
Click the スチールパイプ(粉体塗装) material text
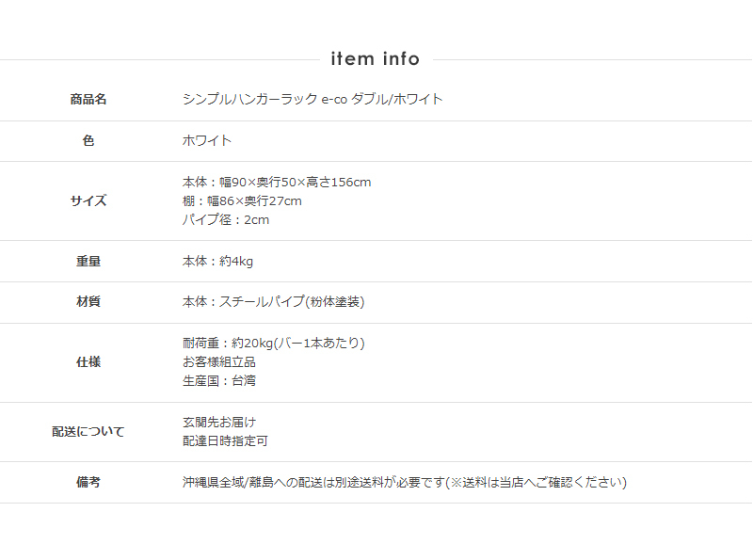[292, 302]
